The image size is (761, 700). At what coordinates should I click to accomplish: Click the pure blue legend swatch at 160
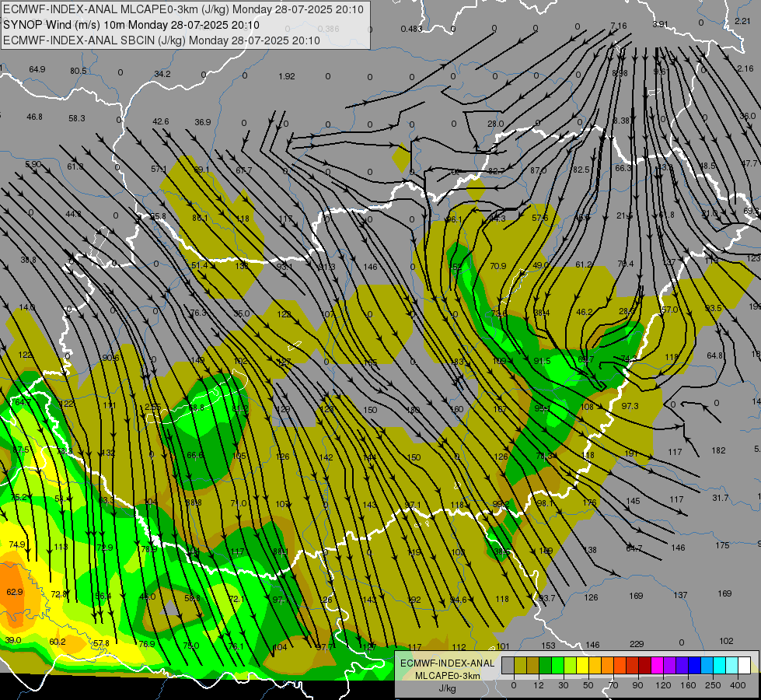click(x=695, y=665)
